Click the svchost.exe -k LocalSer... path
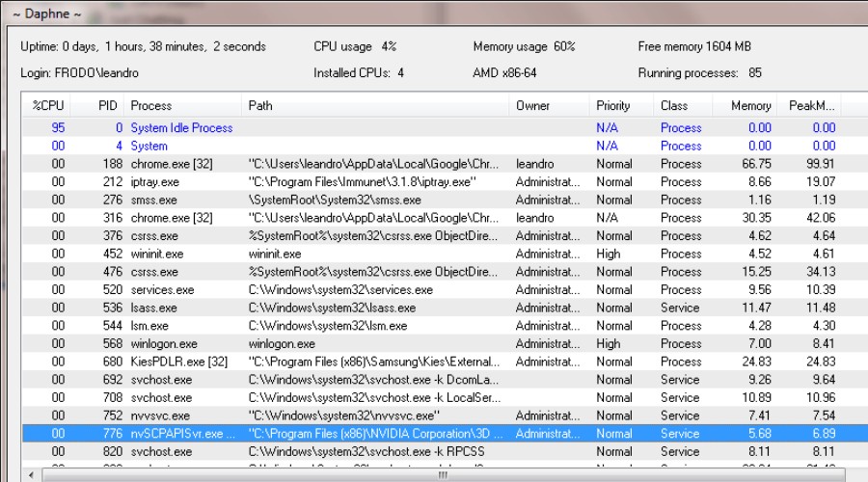The height and width of the screenshot is (482, 868). click(x=375, y=398)
